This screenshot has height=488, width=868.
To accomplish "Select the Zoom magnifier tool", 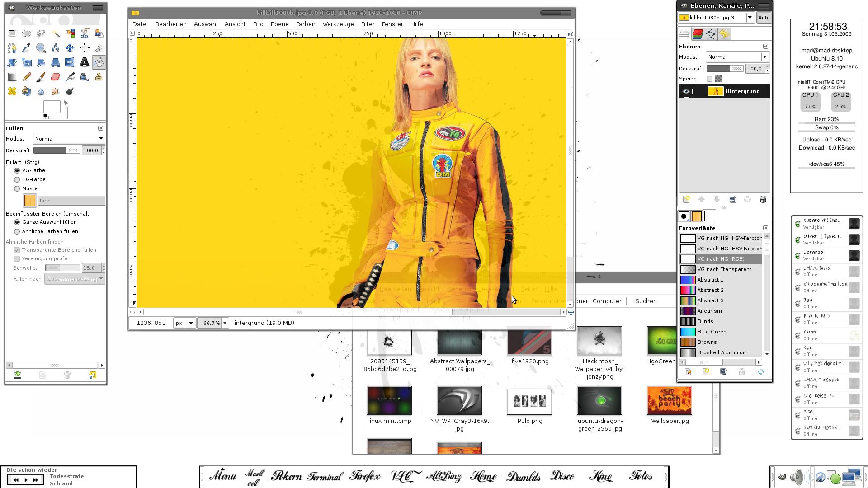I will pyautogui.click(x=41, y=48).
